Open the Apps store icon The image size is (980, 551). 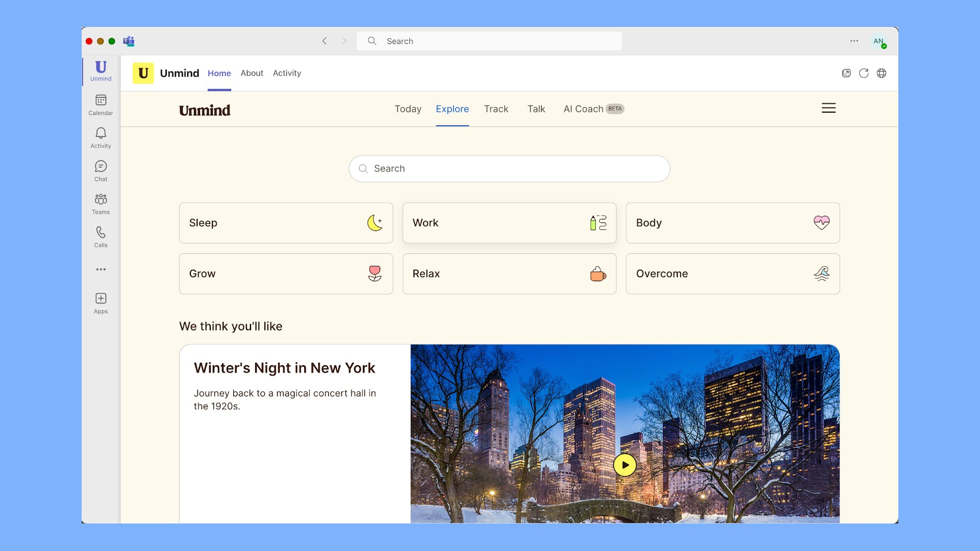(101, 303)
